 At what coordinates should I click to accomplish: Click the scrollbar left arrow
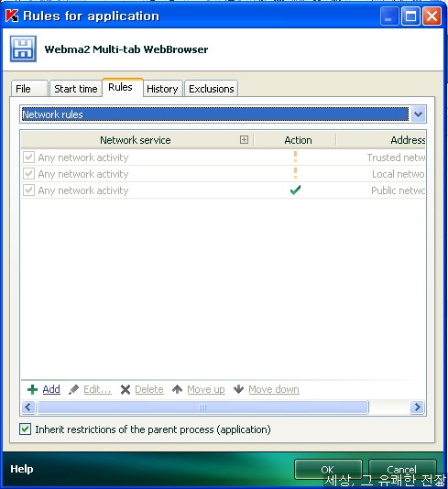(28, 407)
